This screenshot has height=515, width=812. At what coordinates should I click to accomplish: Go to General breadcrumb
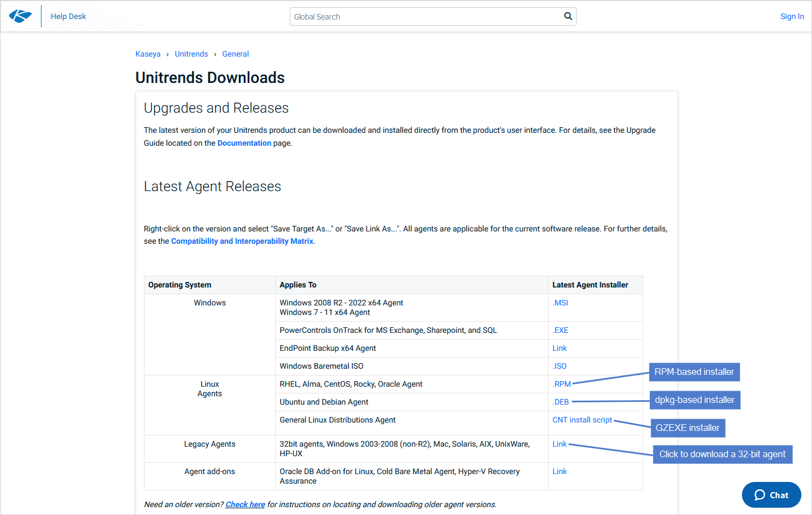tap(235, 54)
